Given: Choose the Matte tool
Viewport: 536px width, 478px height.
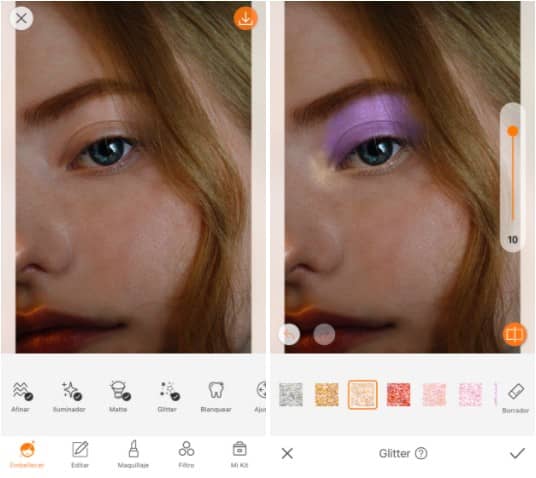Looking at the screenshot, I should [x=118, y=397].
